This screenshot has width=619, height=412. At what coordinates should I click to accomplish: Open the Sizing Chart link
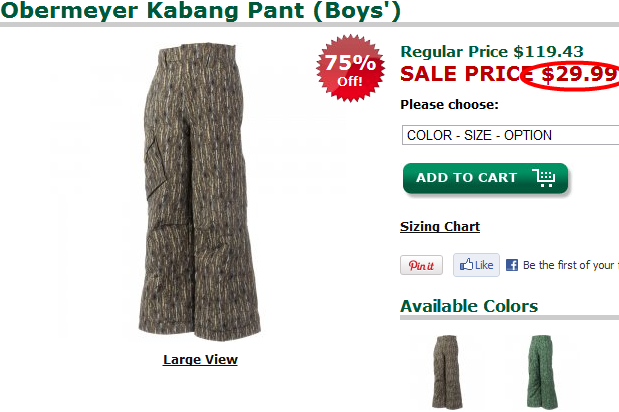440,227
